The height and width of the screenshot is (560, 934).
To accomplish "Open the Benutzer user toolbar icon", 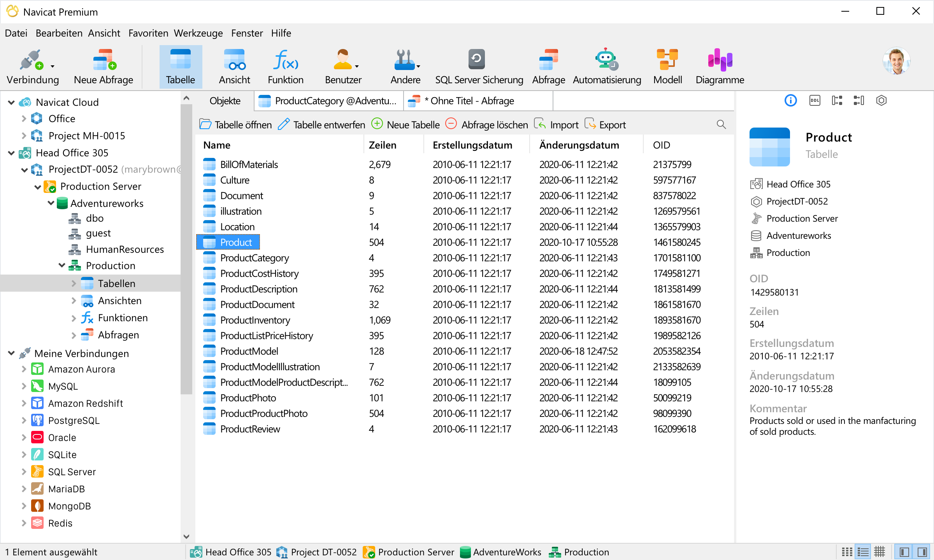I will click(x=343, y=67).
